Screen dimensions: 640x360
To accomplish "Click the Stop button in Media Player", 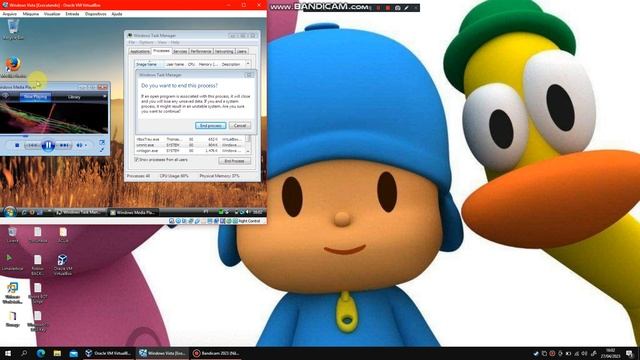I will click(x=17, y=145).
